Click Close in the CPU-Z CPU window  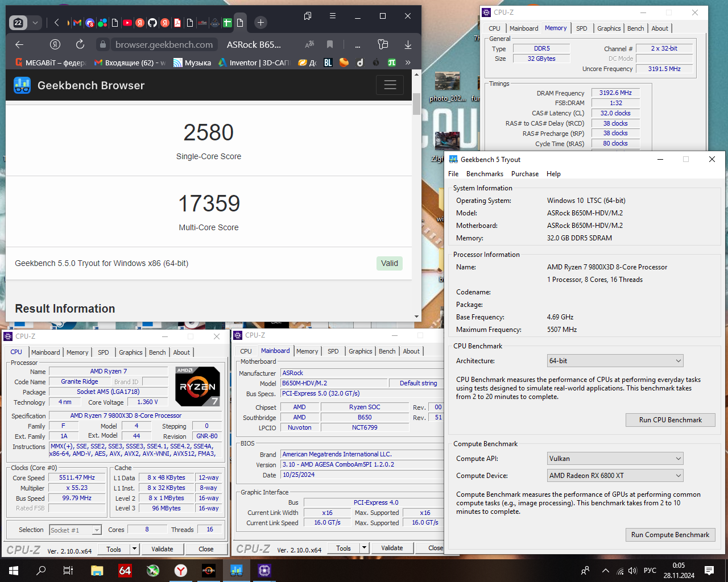pos(206,549)
